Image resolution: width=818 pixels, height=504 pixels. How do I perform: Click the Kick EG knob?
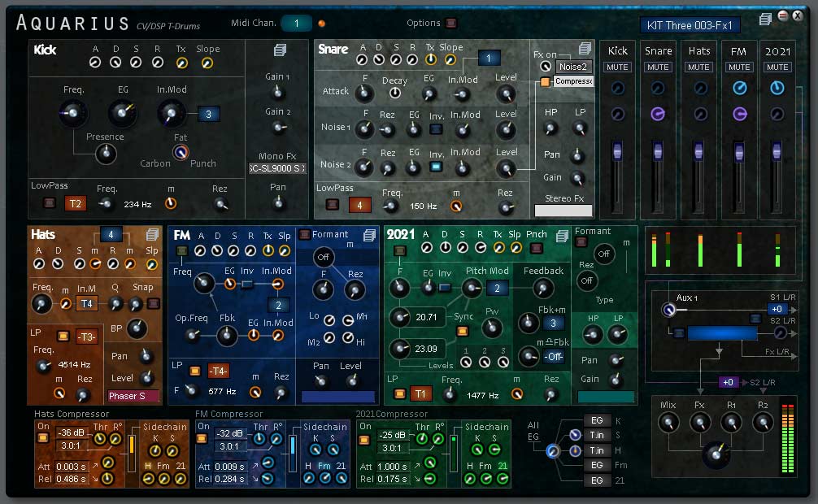coord(123,112)
